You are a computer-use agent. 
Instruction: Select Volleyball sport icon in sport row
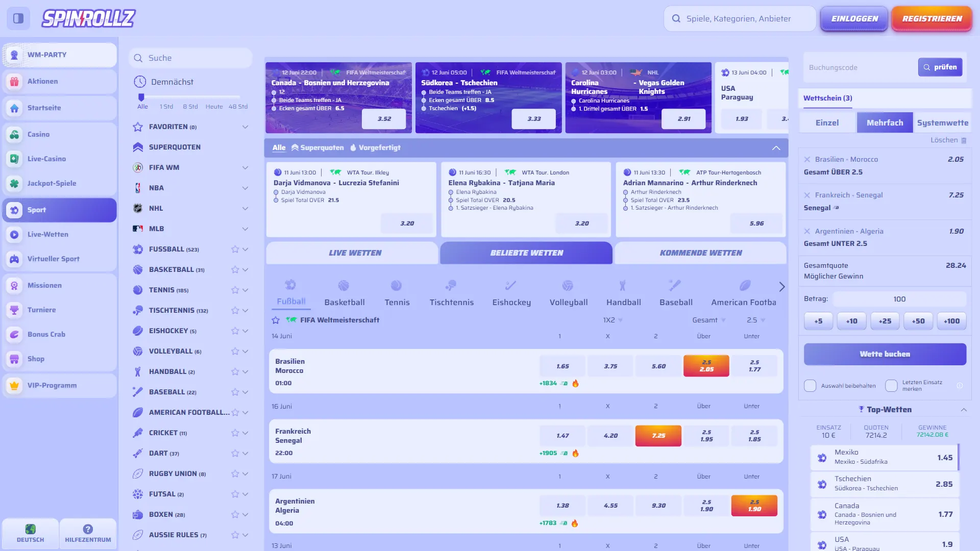pos(568,285)
